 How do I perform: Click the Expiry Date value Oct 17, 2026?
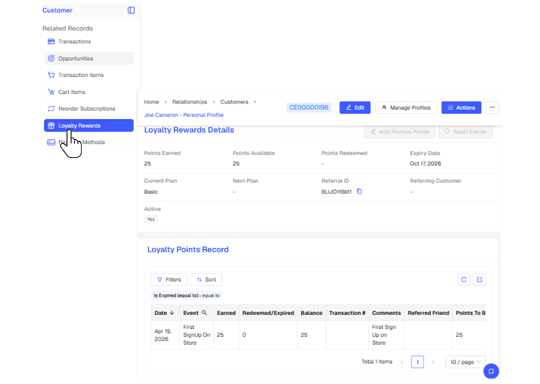coord(425,164)
